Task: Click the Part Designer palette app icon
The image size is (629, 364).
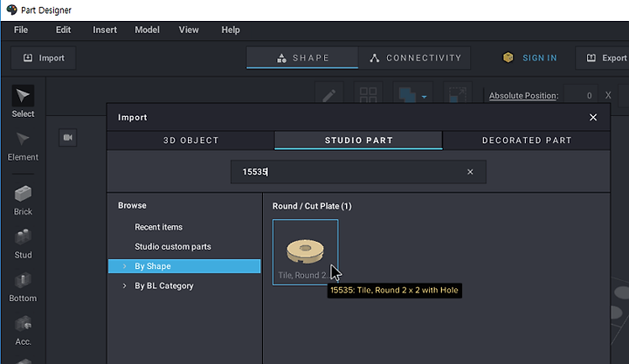Action: pos(11,10)
